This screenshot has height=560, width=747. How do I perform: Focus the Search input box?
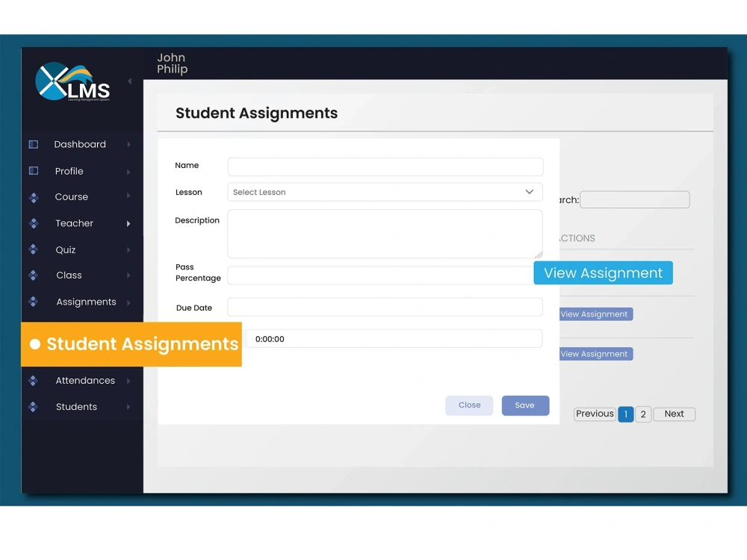[634, 199]
